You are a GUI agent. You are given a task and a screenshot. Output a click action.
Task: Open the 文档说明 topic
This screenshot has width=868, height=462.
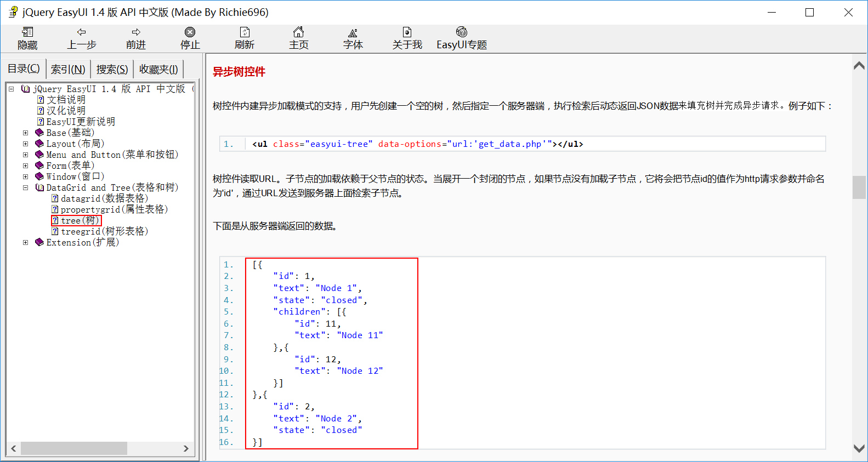(x=66, y=100)
